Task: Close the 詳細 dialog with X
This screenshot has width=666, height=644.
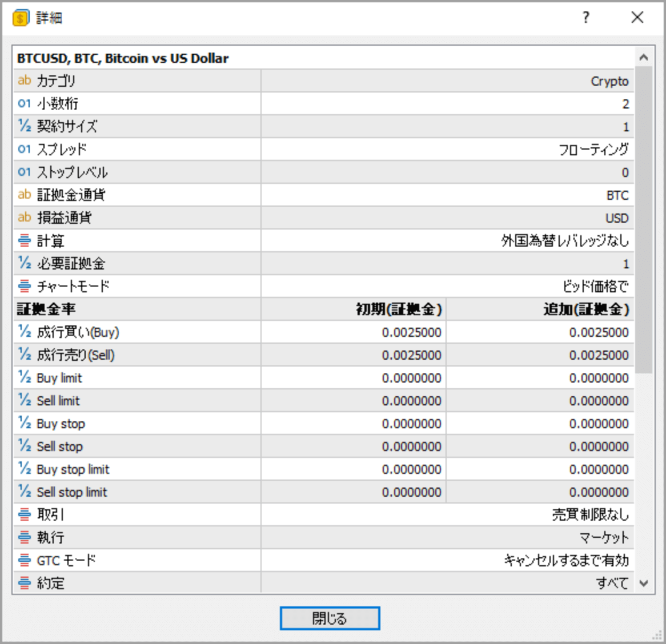Action: [637, 17]
